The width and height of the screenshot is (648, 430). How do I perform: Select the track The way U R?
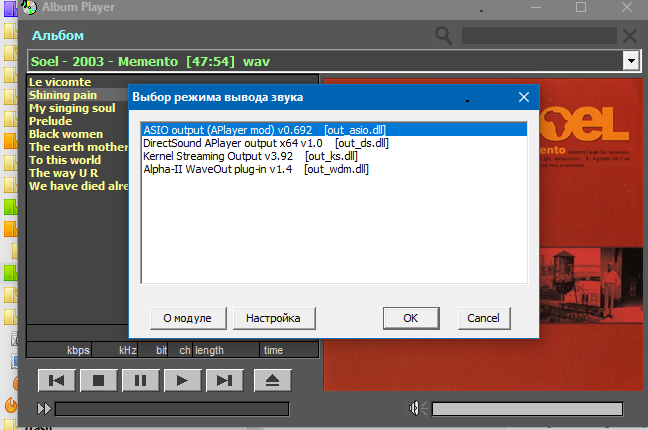(64, 173)
